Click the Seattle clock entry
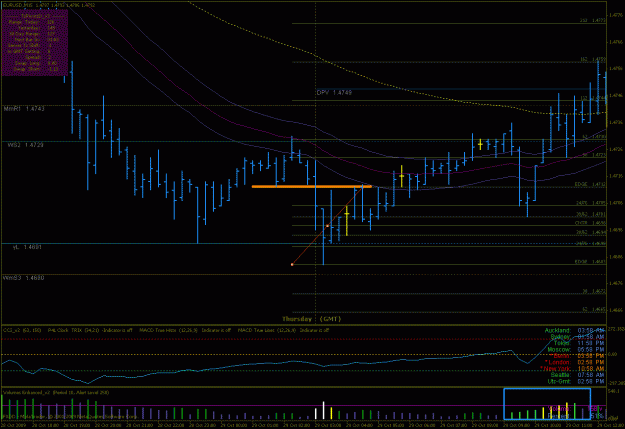 pyautogui.click(x=577, y=375)
